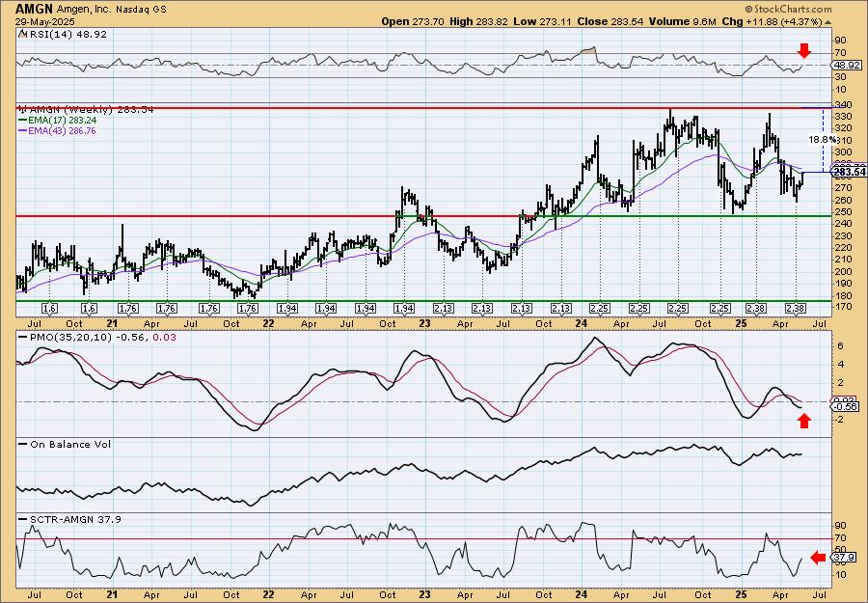This screenshot has height=603, width=868.
Task: Click the EMA(17) 283.24 legend text
Action: click(x=61, y=121)
